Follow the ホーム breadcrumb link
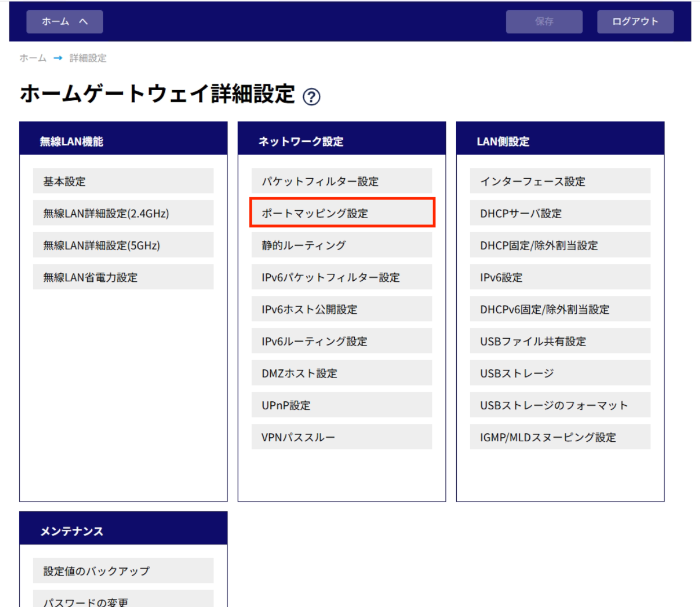 [33, 58]
